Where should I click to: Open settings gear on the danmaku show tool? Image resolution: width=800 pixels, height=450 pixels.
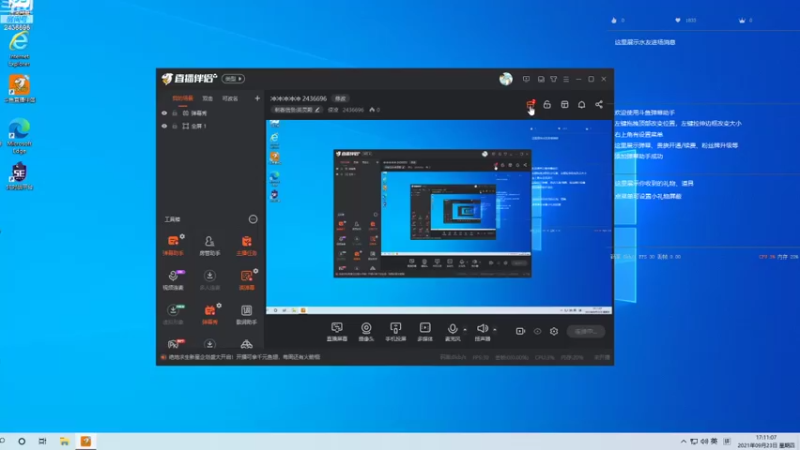[219, 306]
